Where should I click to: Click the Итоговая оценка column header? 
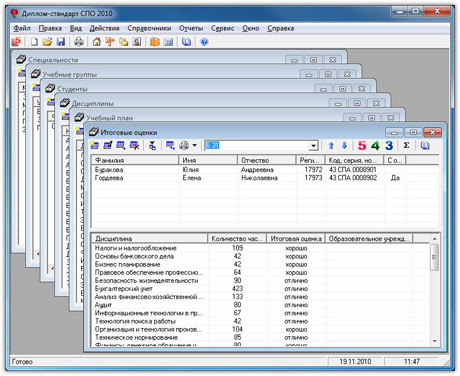(x=296, y=239)
